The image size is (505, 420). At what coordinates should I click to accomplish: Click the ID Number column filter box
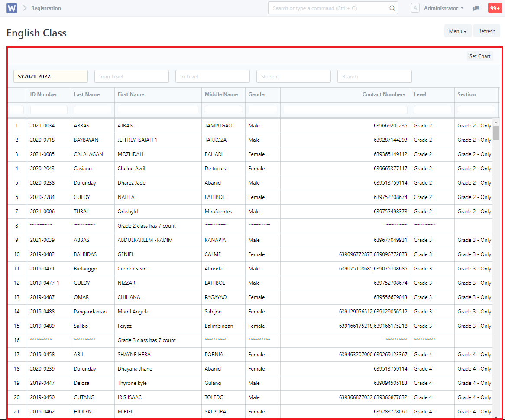[x=49, y=110]
